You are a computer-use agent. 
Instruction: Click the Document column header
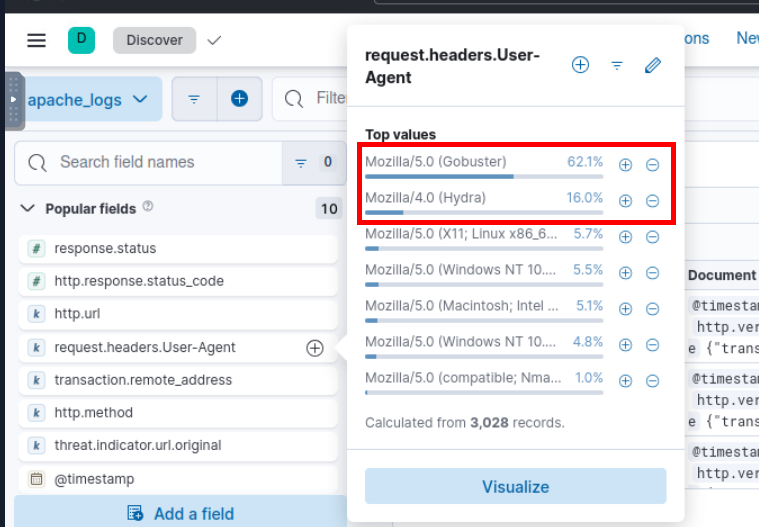(722, 275)
